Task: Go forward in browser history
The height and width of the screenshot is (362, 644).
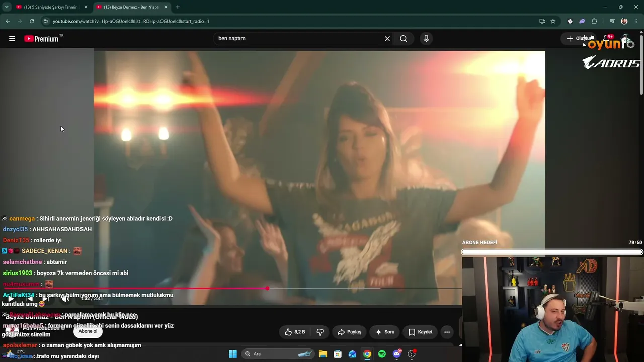Action: [x=20, y=21]
